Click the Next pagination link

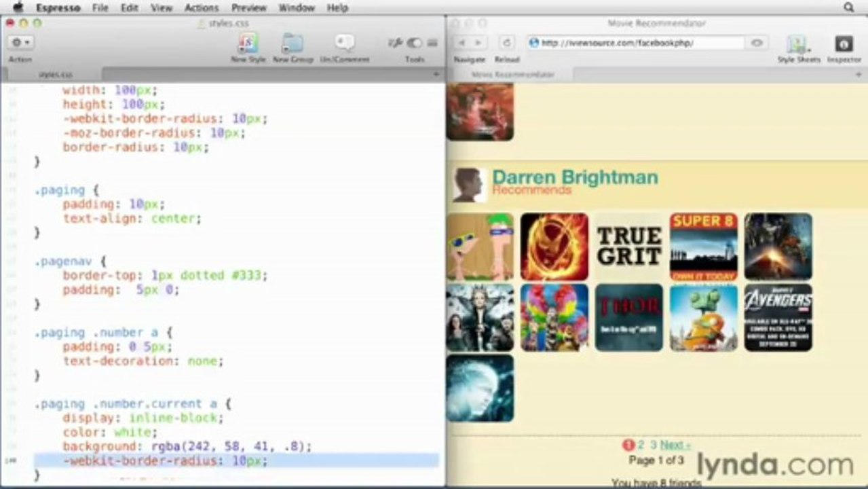[675, 445]
